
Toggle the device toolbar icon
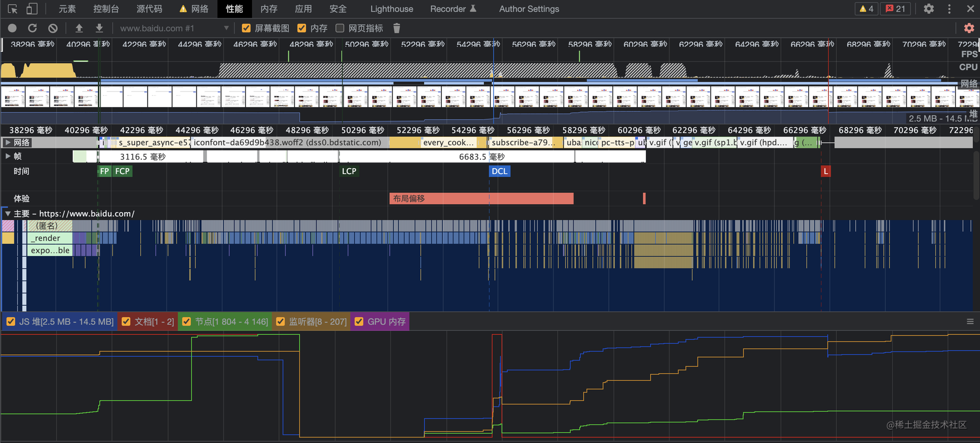tap(32, 9)
